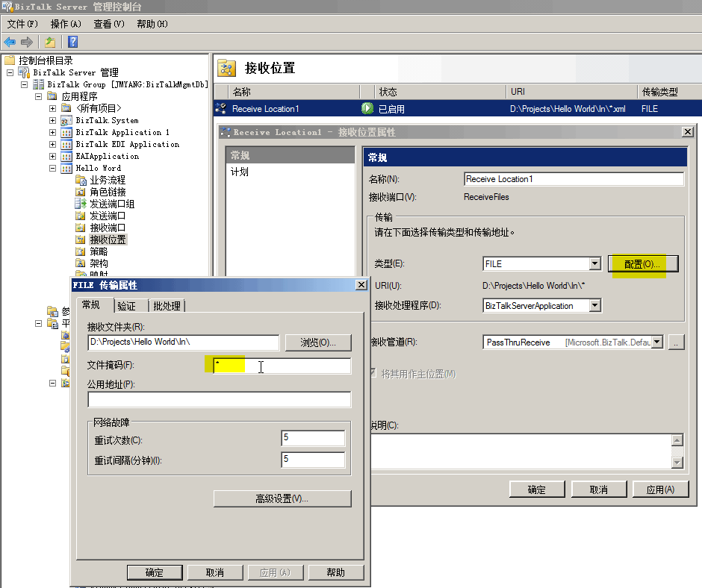
Task: Select the BizTalk Server 管理 node icon
Action: pos(24,72)
